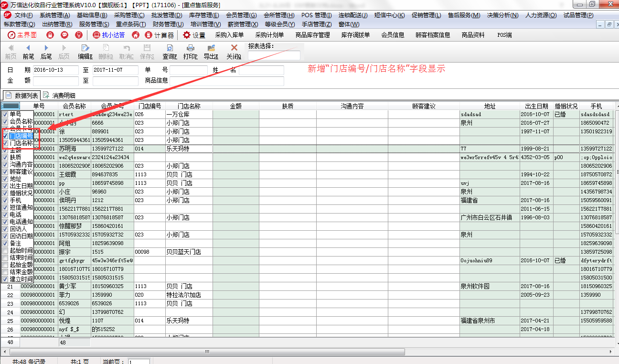Click the 打印 print tool
Image resolution: width=619 pixels, height=364 pixels.
point(190,52)
